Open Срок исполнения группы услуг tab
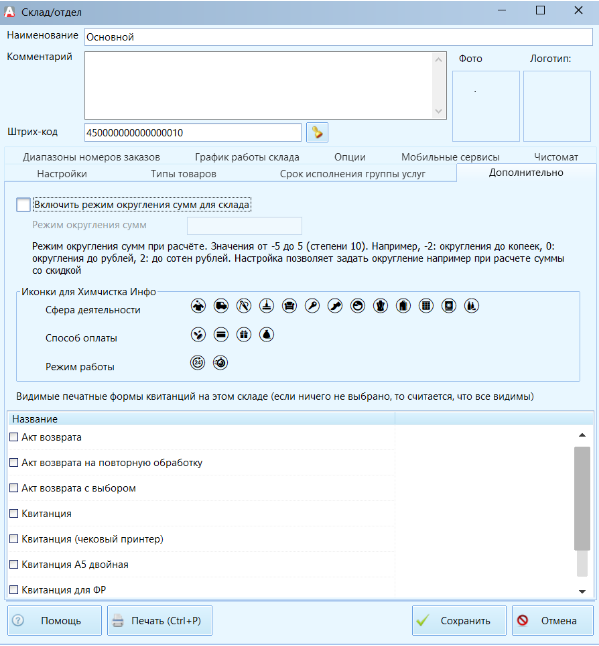This screenshot has width=599, height=646. [x=353, y=174]
